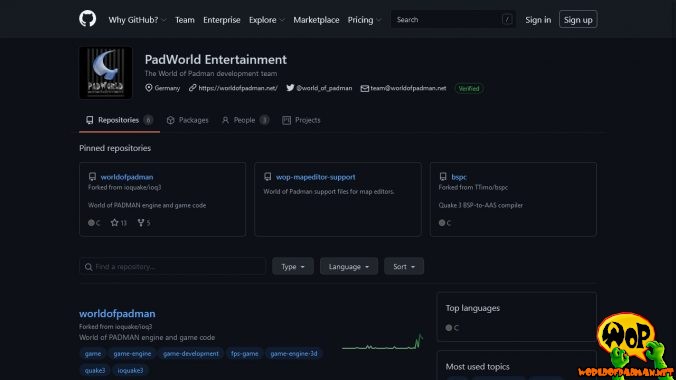Open the stargazers star icon on worldofpadman card
This screenshot has height=380, width=676.
click(114, 223)
